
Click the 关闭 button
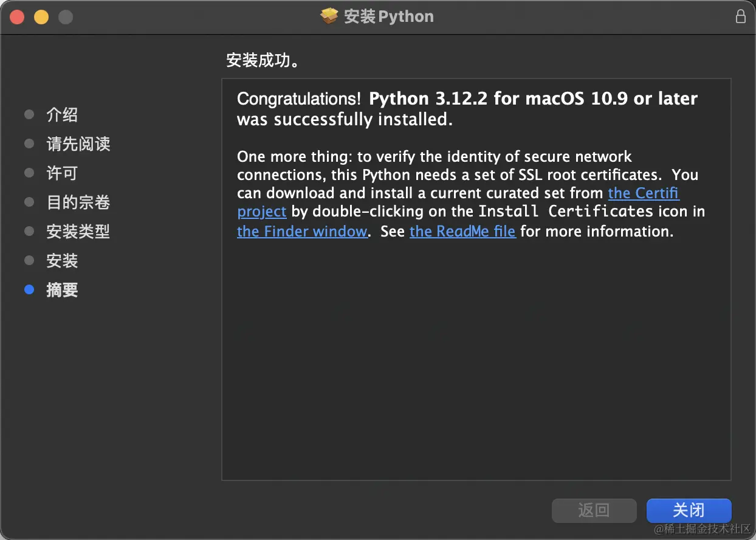click(689, 510)
